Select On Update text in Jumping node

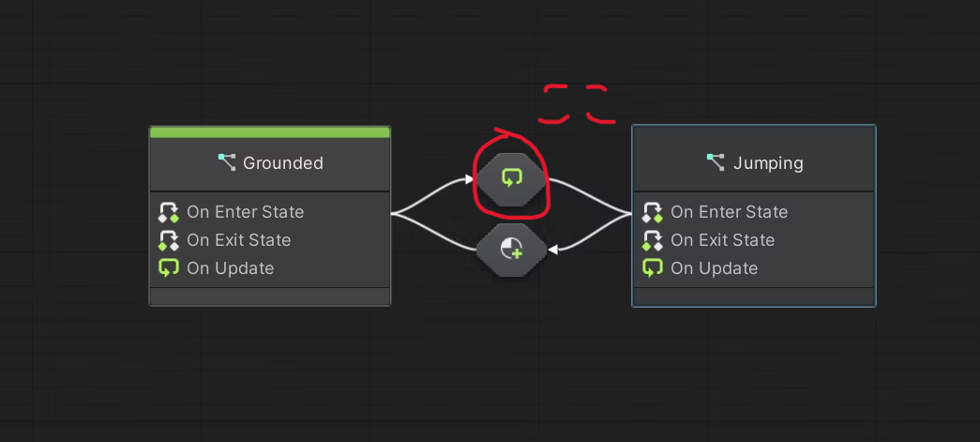pos(715,268)
